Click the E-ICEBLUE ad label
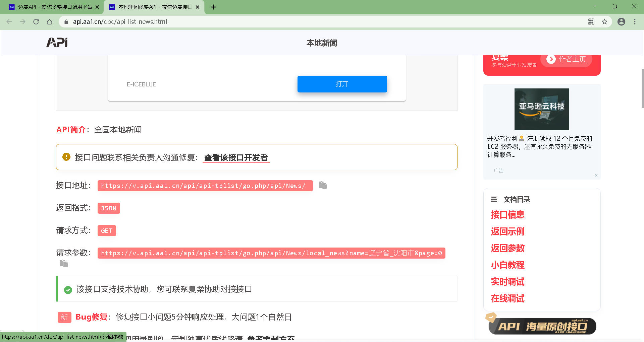Image resolution: width=644 pixels, height=342 pixels. click(x=141, y=84)
